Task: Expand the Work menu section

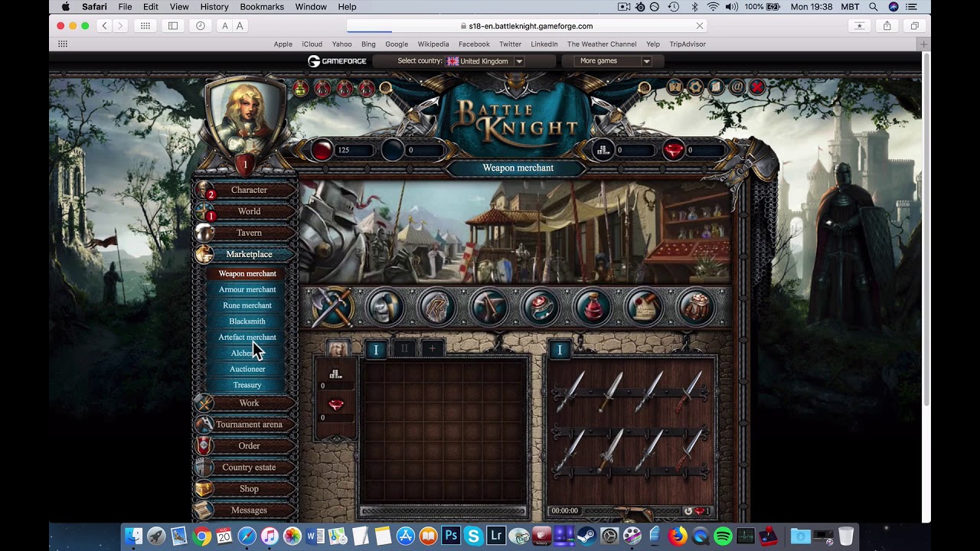Action: tap(249, 403)
